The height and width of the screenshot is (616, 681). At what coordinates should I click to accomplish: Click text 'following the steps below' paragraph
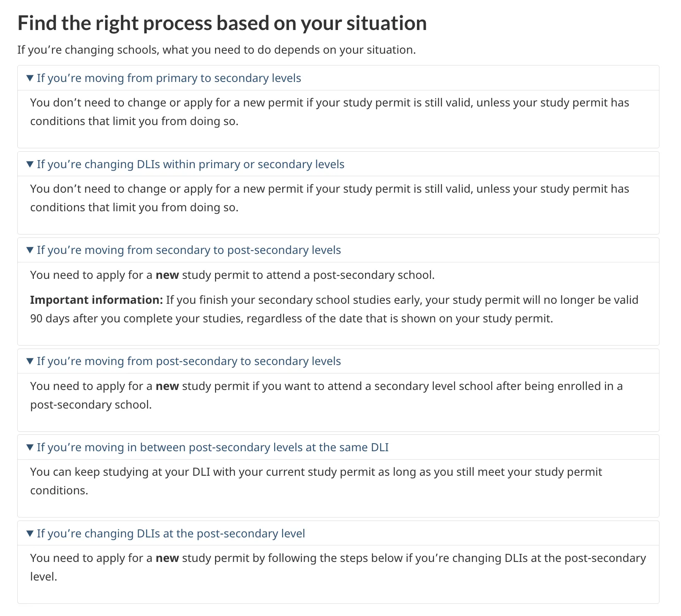(x=338, y=567)
